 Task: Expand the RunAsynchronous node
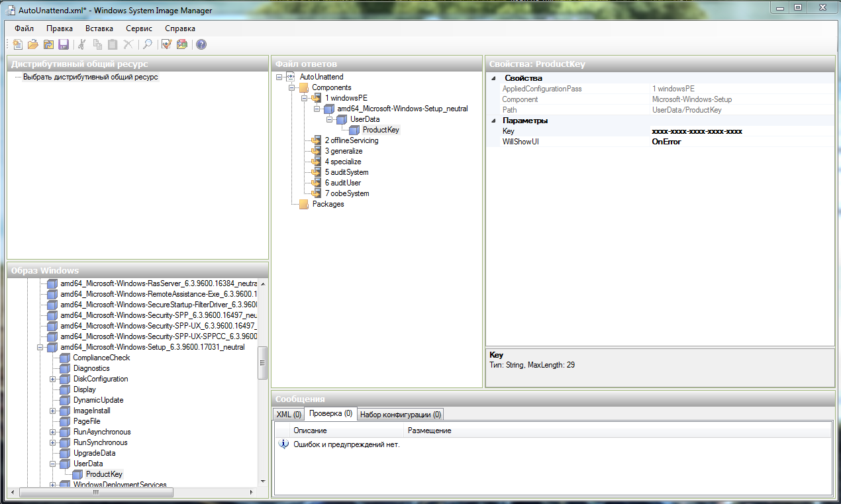pyautogui.click(x=52, y=432)
